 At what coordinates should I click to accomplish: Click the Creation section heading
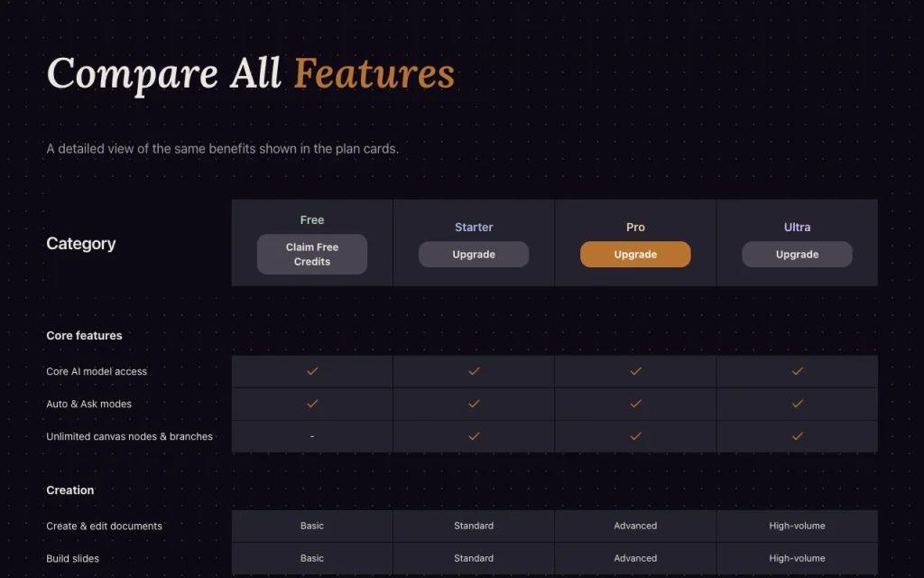[70, 490]
